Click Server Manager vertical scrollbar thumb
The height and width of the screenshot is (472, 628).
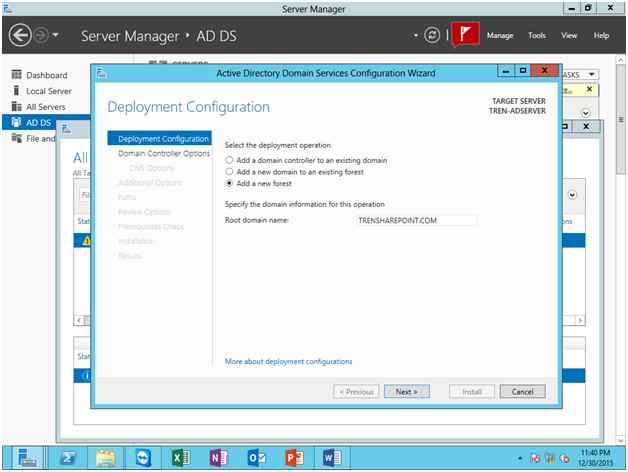click(621, 119)
